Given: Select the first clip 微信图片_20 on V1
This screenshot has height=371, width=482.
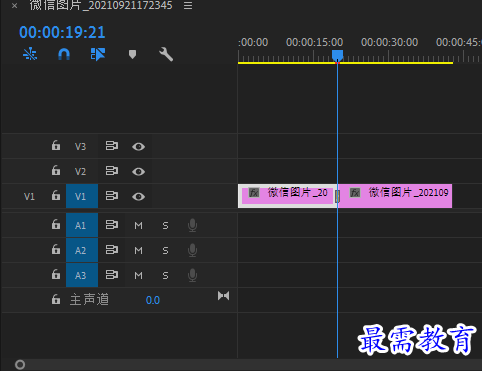Looking at the screenshot, I should (x=287, y=196).
